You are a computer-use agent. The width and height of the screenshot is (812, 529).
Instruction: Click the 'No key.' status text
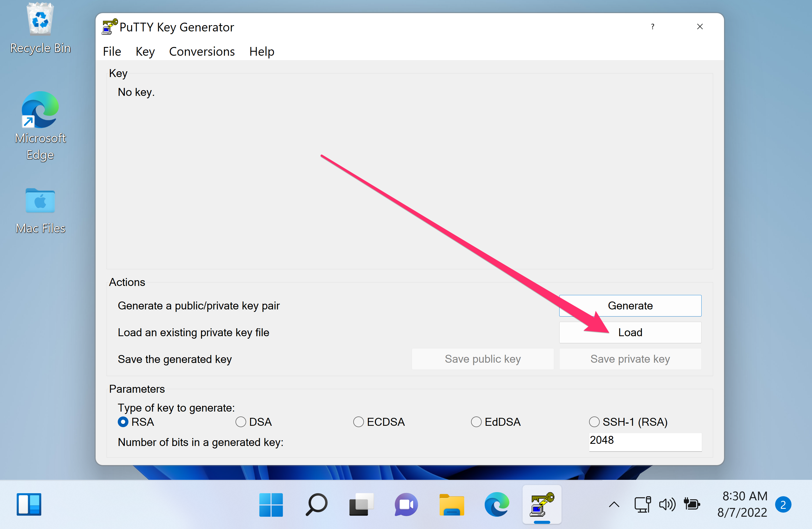[x=136, y=92]
